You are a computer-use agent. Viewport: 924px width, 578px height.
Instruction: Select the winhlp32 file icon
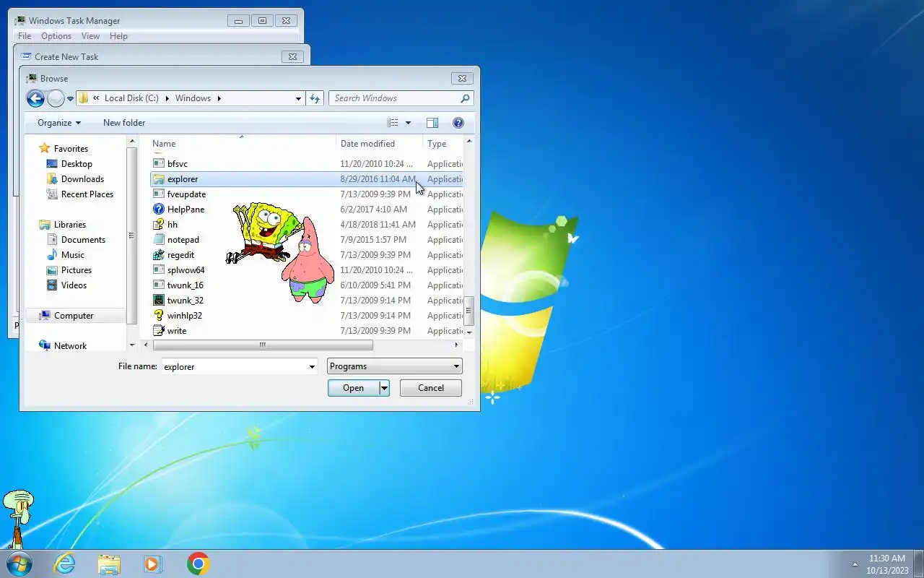tap(159, 316)
